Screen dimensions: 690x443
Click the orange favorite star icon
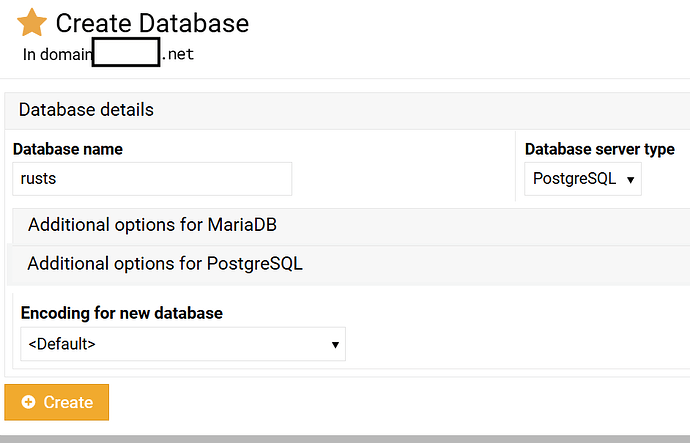pos(32,22)
